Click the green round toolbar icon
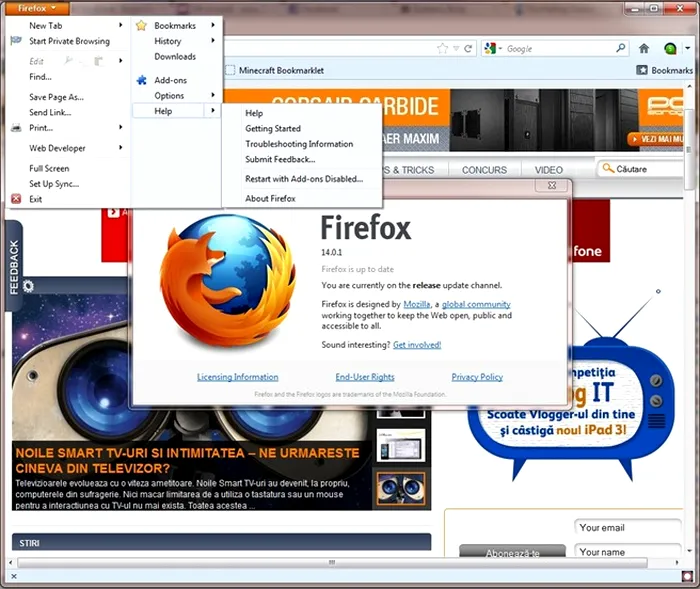700x589 pixels. (x=670, y=48)
